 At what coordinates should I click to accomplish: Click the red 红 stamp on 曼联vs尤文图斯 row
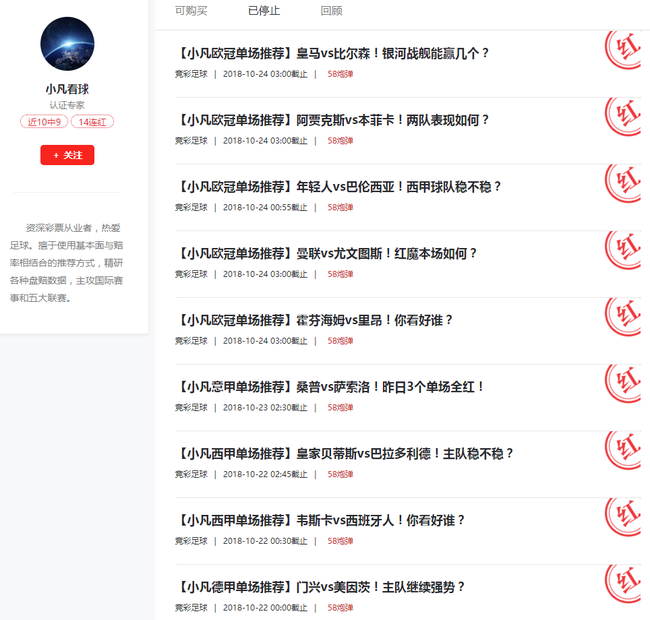623,249
